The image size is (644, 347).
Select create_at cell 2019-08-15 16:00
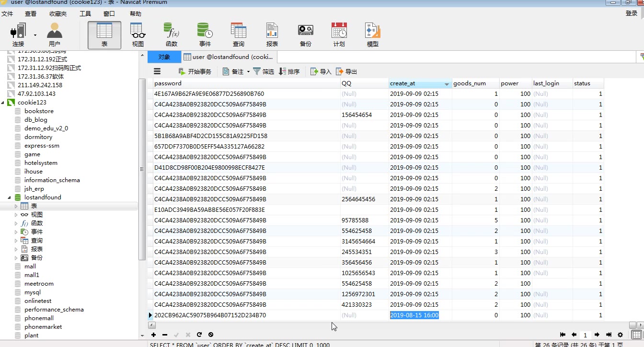(x=420, y=315)
